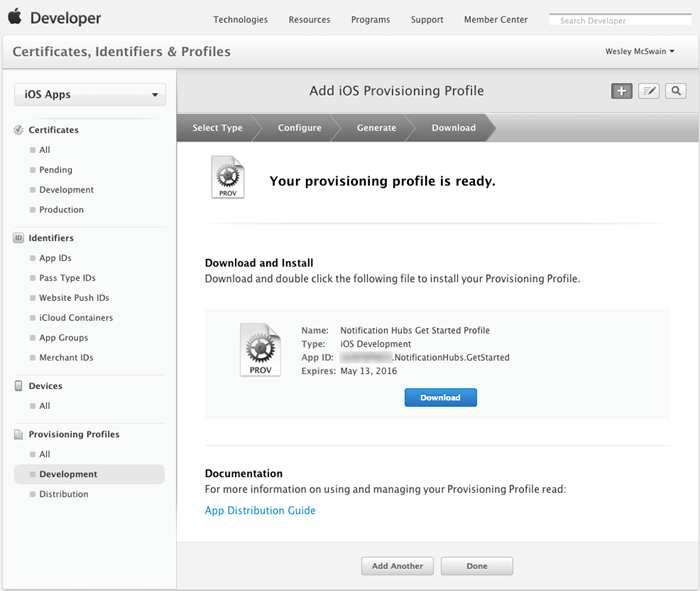700x591 pixels.
Task: Open the Programs menu
Action: click(x=371, y=20)
